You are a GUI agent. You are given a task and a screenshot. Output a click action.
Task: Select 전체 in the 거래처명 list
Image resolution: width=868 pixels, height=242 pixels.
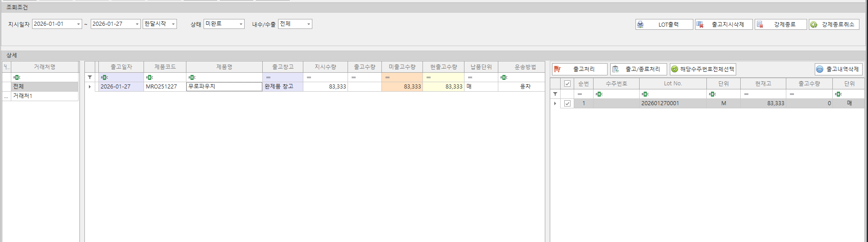pos(44,87)
